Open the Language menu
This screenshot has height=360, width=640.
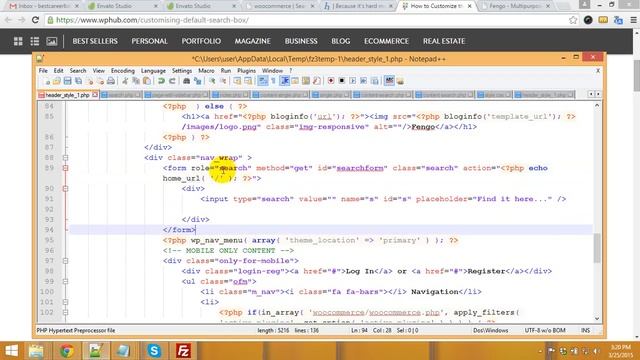[153, 71]
